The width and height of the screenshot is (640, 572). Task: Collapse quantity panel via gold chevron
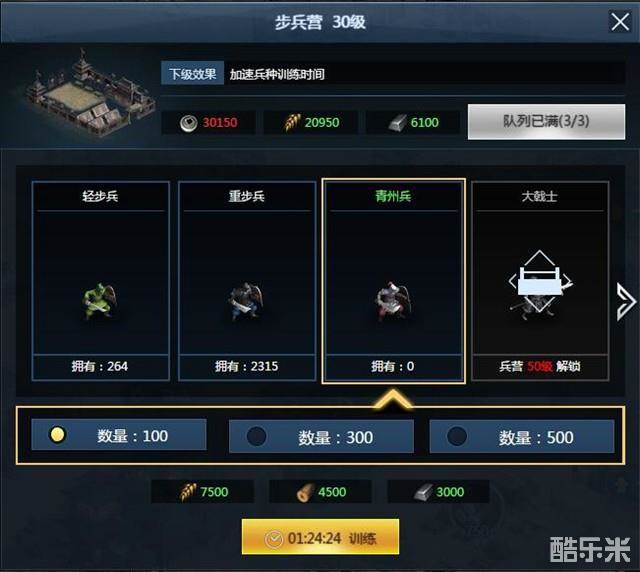[393, 398]
